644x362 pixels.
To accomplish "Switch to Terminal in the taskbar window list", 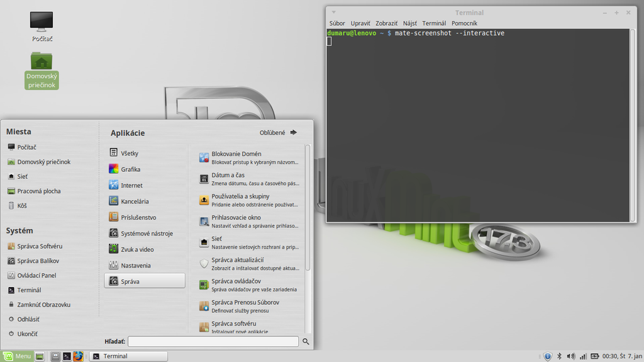I will (x=128, y=356).
